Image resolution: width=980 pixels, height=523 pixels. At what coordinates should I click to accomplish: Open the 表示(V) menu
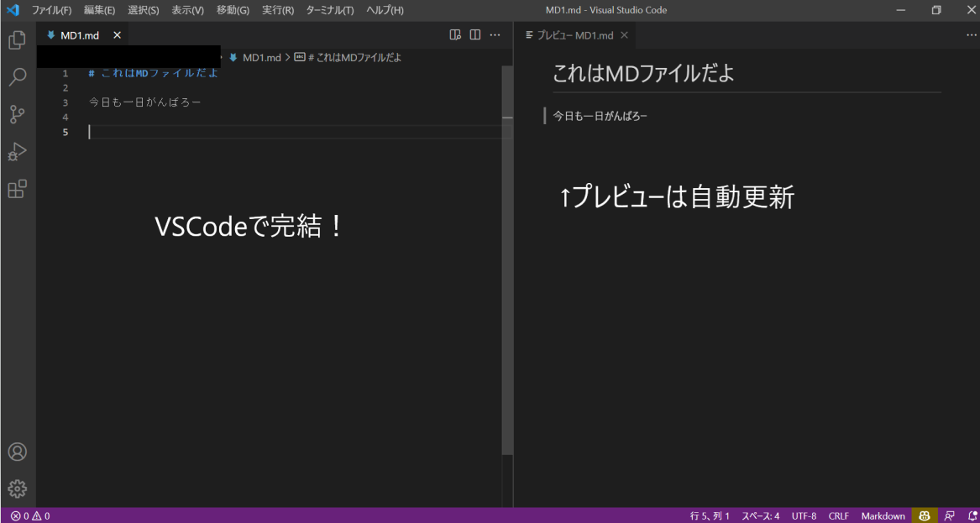pyautogui.click(x=187, y=10)
